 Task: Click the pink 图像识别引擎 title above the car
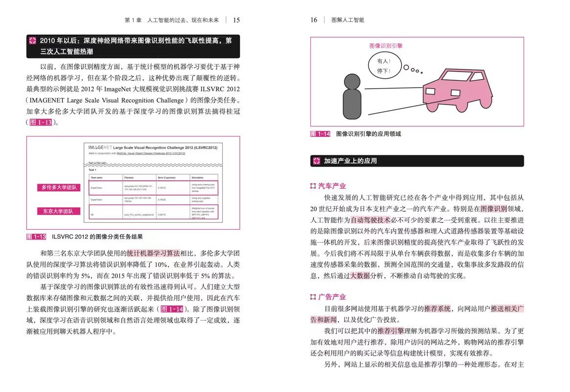(386, 46)
